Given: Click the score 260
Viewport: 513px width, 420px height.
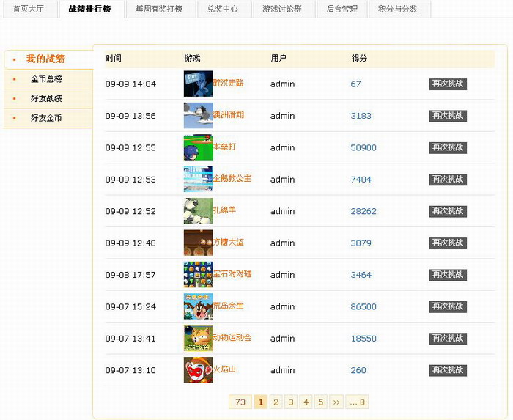Looking at the screenshot, I should click(358, 370).
